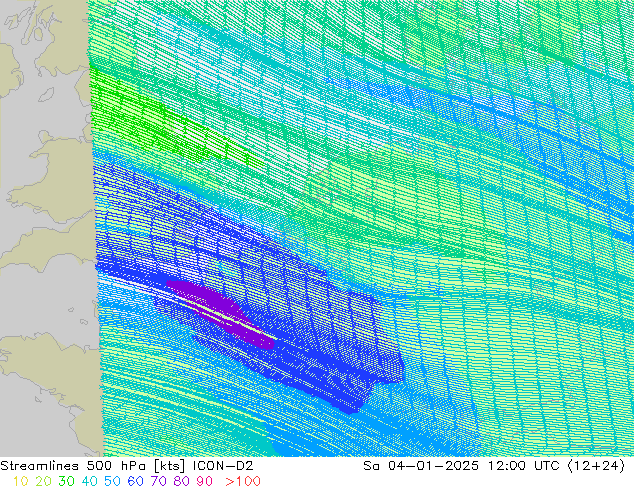The image size is (634, 490).
Task: Click the purple jet core on the map
Action: [x=220, y=313]
